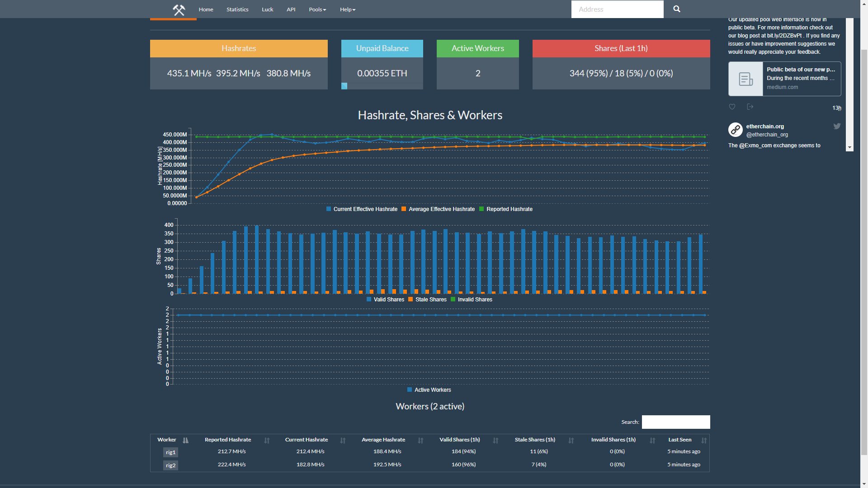Click @Exmo_com mention in tweet

(x=755, y=145)
